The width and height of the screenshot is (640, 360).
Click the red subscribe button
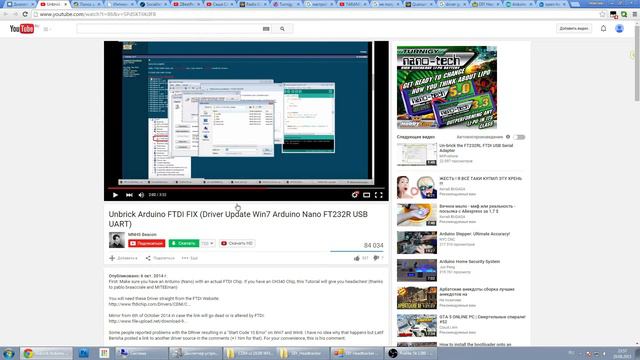coord(147,243)
